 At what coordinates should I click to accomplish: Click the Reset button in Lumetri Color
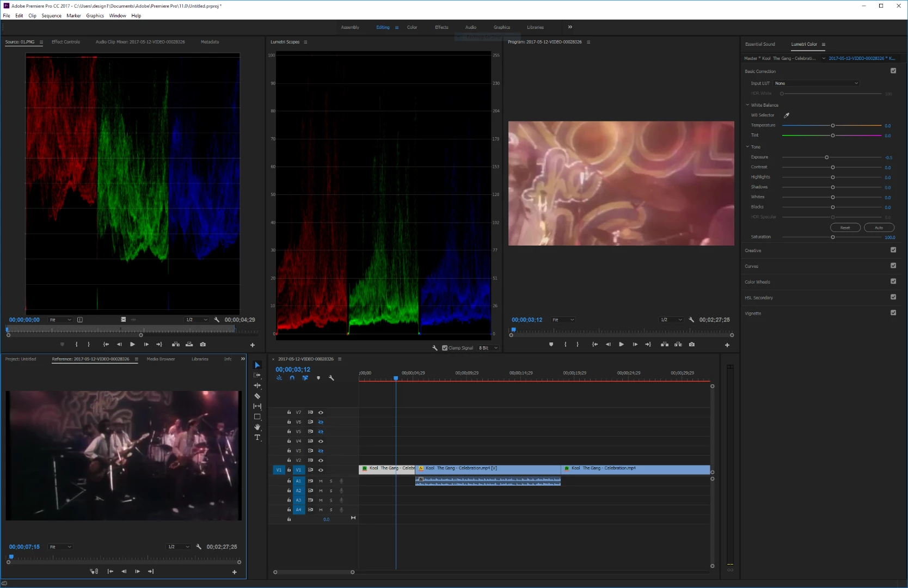[845, 228]
